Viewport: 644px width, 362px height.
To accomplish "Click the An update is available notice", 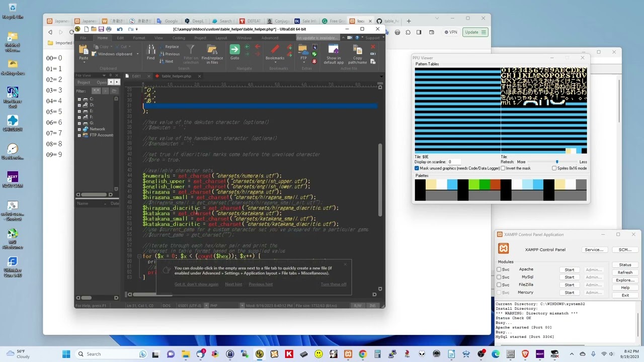I will pos(317,38).
